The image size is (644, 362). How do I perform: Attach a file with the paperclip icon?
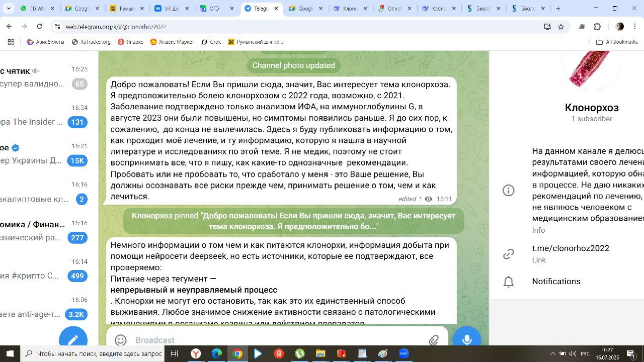434,340
